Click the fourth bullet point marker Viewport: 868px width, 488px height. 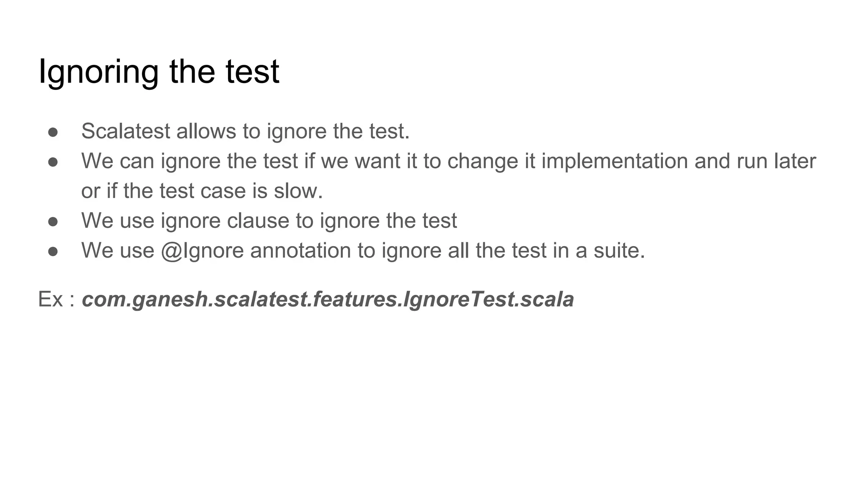point(53,251)
